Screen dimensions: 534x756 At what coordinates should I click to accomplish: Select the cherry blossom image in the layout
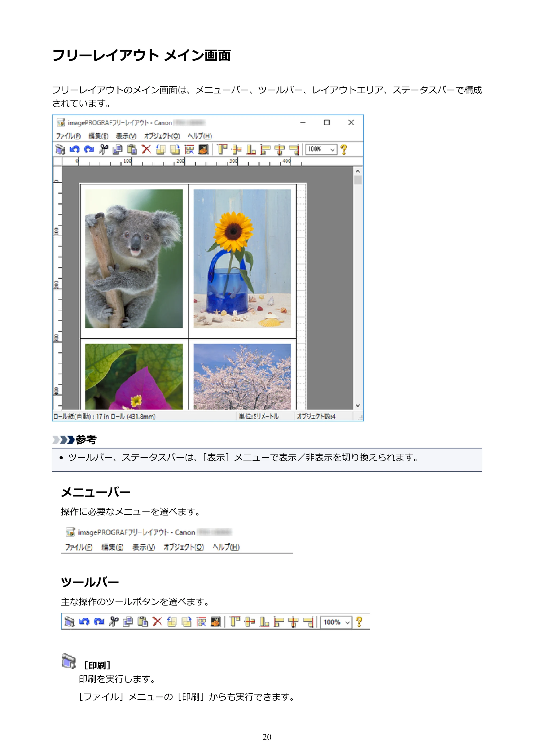click(242, 377)
